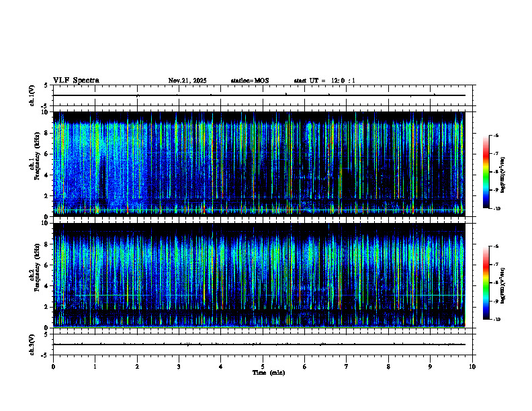This screenshot has width=532, height=411.
Task: Click the ch.1 frequency axis tick "4"
Action: (x=47, y=175)
